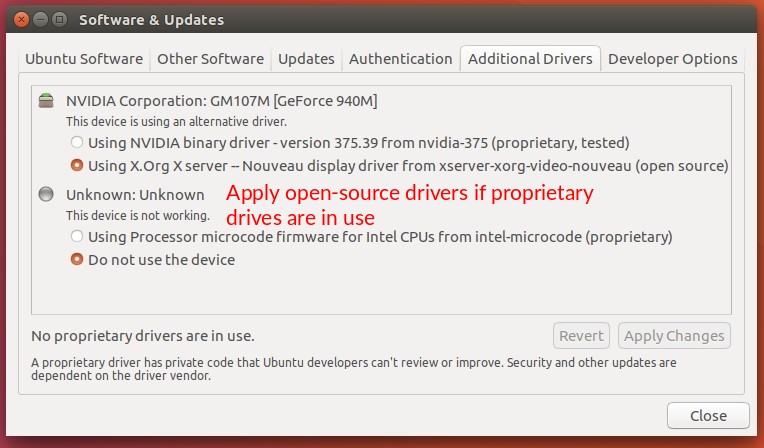This screenshot has height=448, width=764.
Task: Click the Revert button
Action: tap(581, 335)
